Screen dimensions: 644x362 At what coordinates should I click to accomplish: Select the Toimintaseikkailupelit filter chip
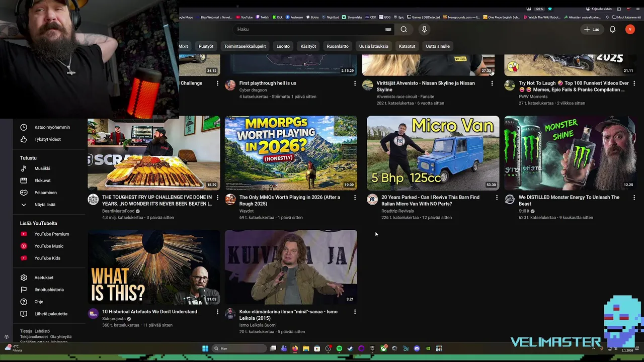245,46
